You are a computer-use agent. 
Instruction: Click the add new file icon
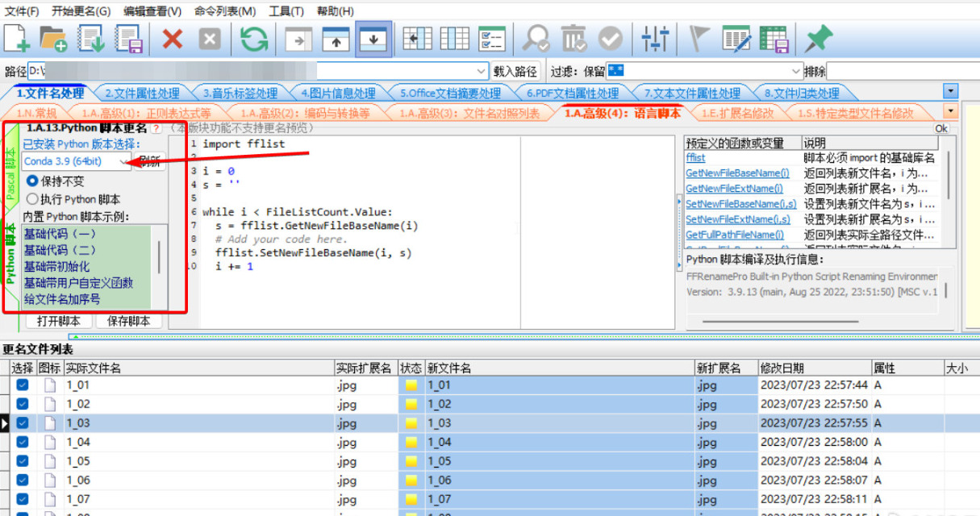[x=17, y=38]
